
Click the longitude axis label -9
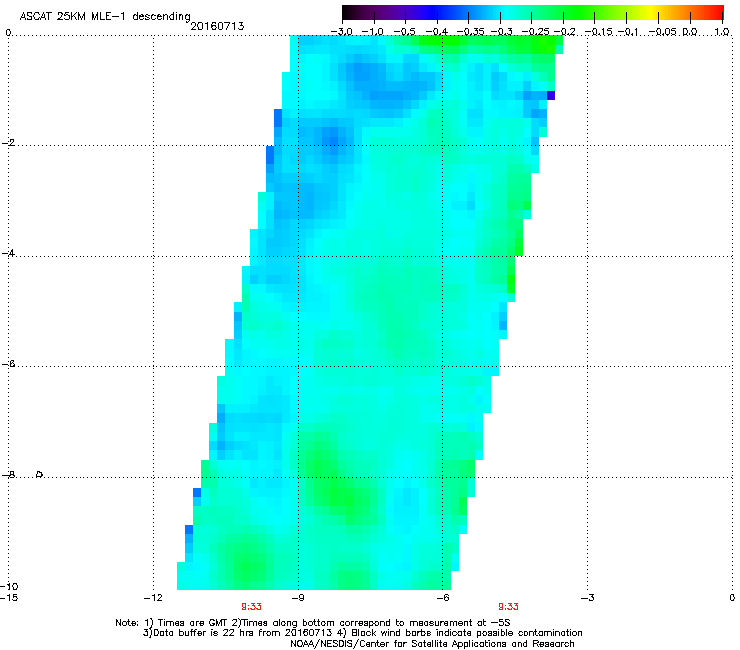[x=297, y=598]
